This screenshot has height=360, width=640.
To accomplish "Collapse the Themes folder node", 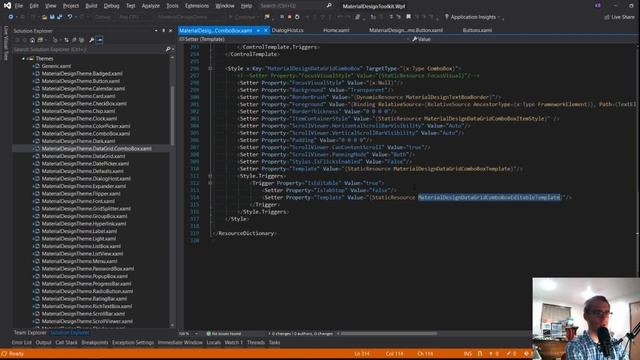I will pos(23,59).
